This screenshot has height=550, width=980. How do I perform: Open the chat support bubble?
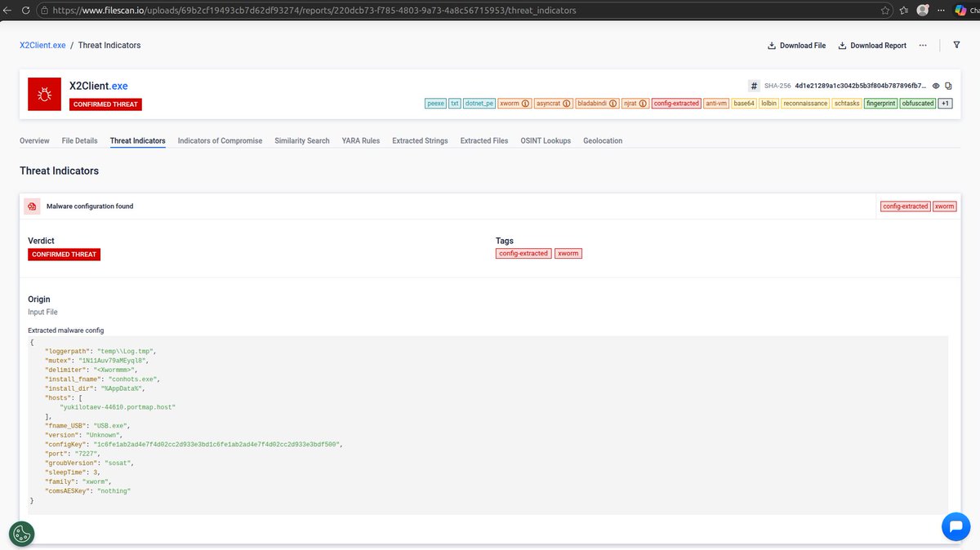click(955, 526)
